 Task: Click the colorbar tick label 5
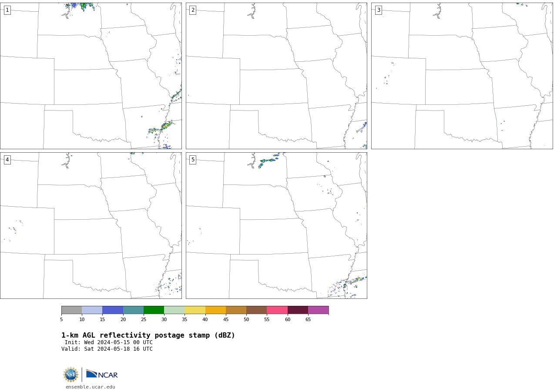[61, 320]
